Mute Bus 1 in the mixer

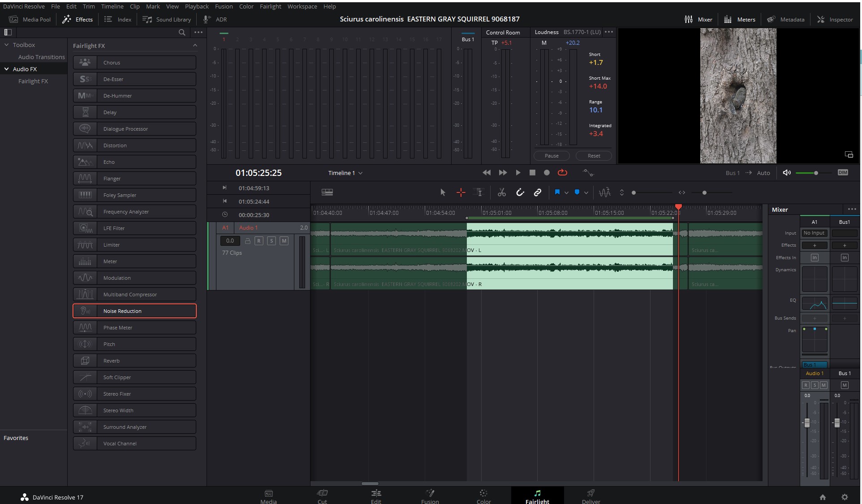[x=845, y=385]
